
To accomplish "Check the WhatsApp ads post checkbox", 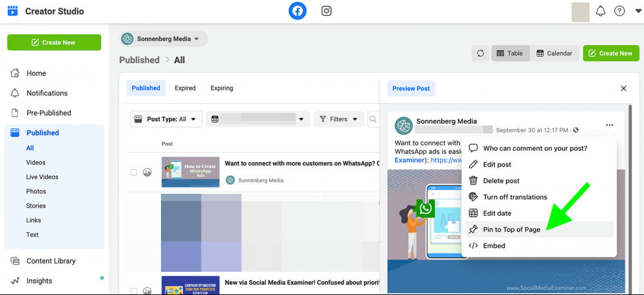I will tap(133, 173).
